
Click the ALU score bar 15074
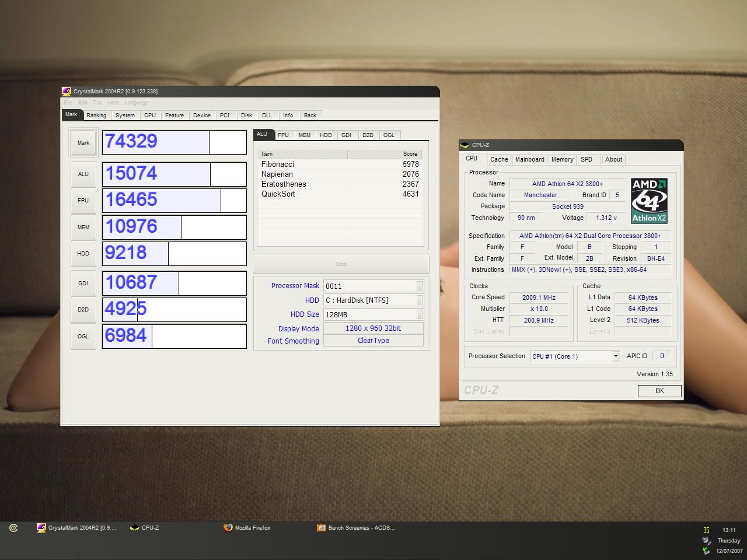pos(174,174)
